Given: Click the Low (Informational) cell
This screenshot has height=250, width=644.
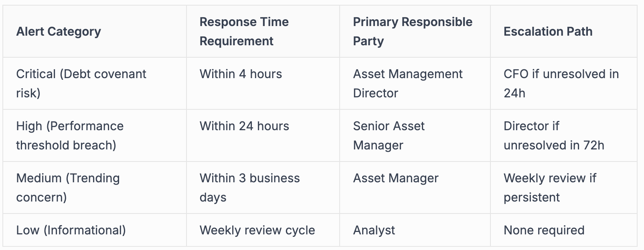Looking at the screenshot, I should coord(71,230).
